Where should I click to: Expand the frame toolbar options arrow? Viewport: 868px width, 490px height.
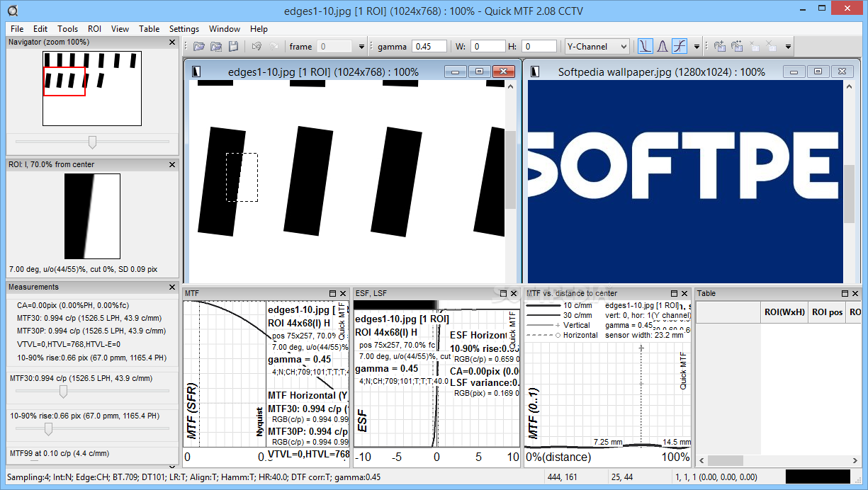361,47
